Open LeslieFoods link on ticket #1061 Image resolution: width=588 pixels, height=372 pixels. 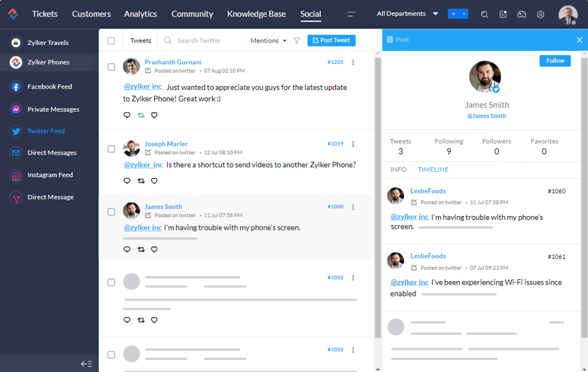point(428,256)
